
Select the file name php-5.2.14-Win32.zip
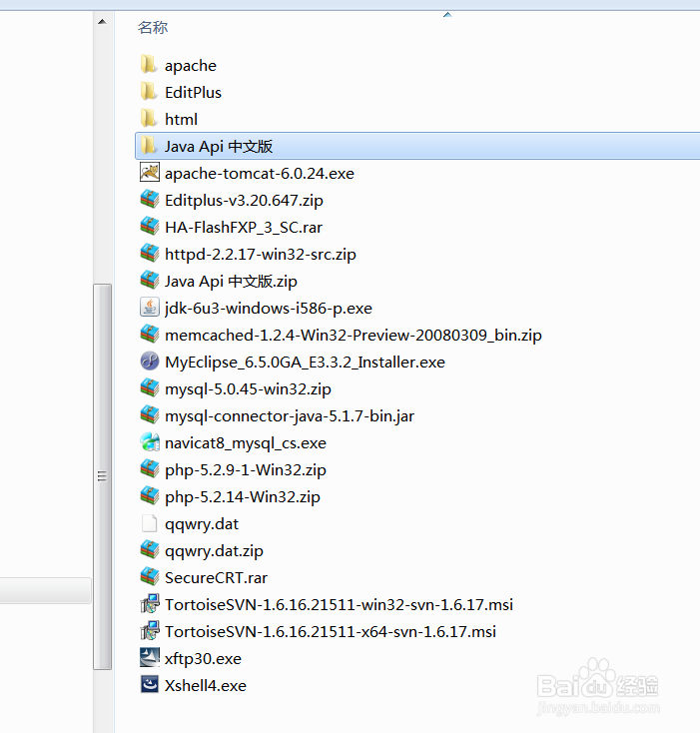pos(243,497)
